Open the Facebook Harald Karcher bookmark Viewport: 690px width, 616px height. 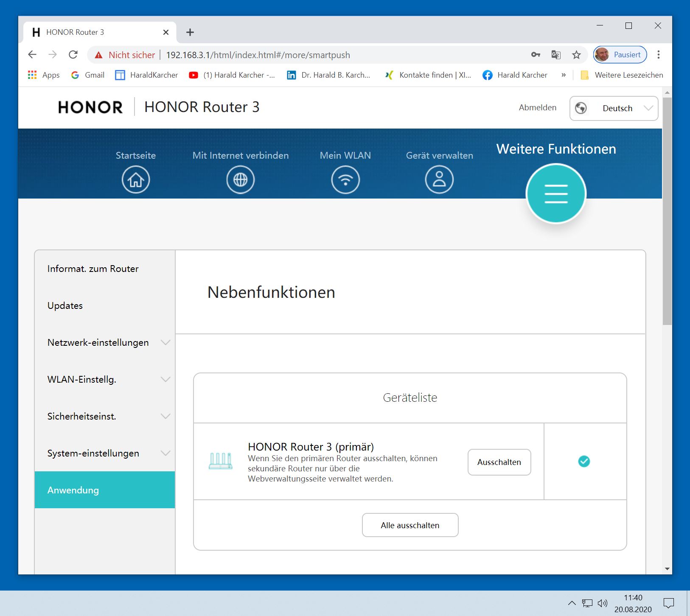(515, 75)
